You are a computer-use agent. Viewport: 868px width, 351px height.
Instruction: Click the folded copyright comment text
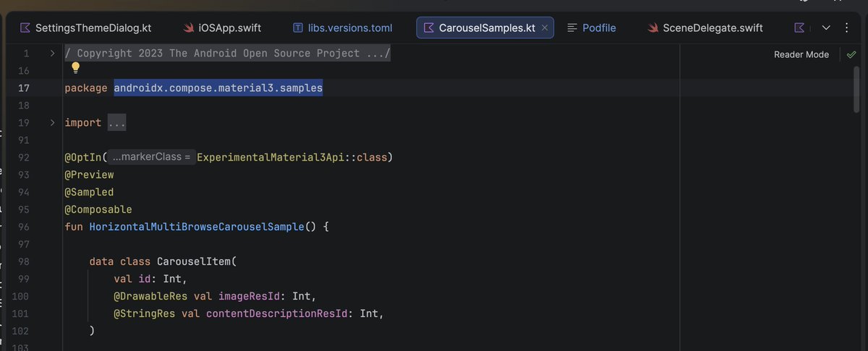228,54
